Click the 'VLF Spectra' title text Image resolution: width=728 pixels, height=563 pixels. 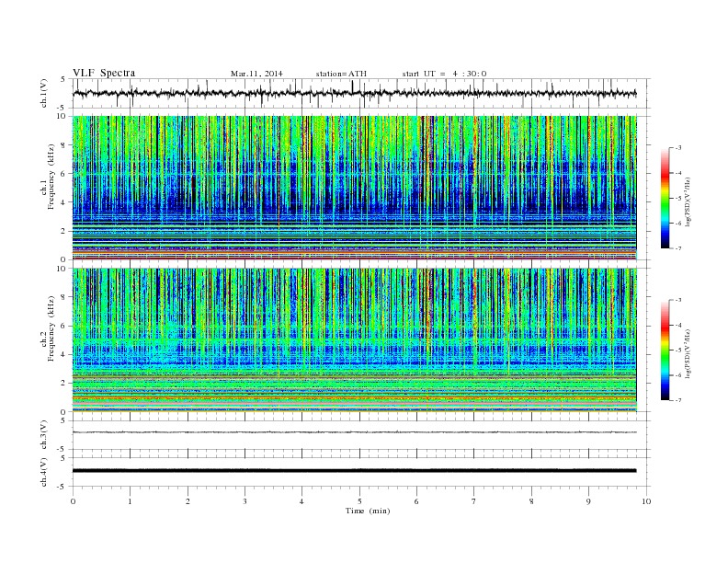104,73
